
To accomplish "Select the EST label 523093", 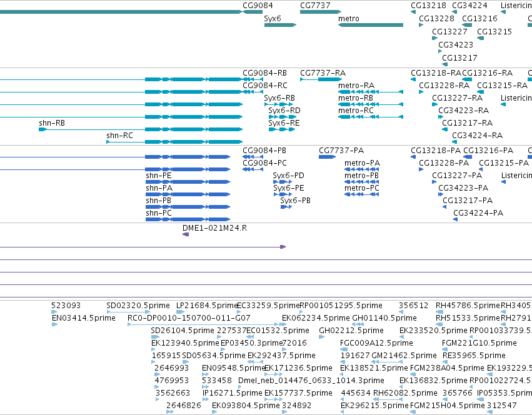I will click(x=66, y=306).
